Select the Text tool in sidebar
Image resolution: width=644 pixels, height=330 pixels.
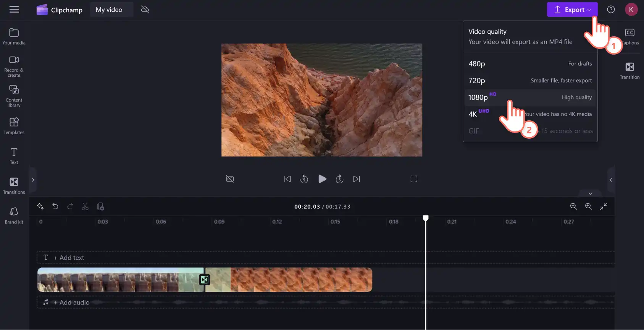[x=14, y=156]
